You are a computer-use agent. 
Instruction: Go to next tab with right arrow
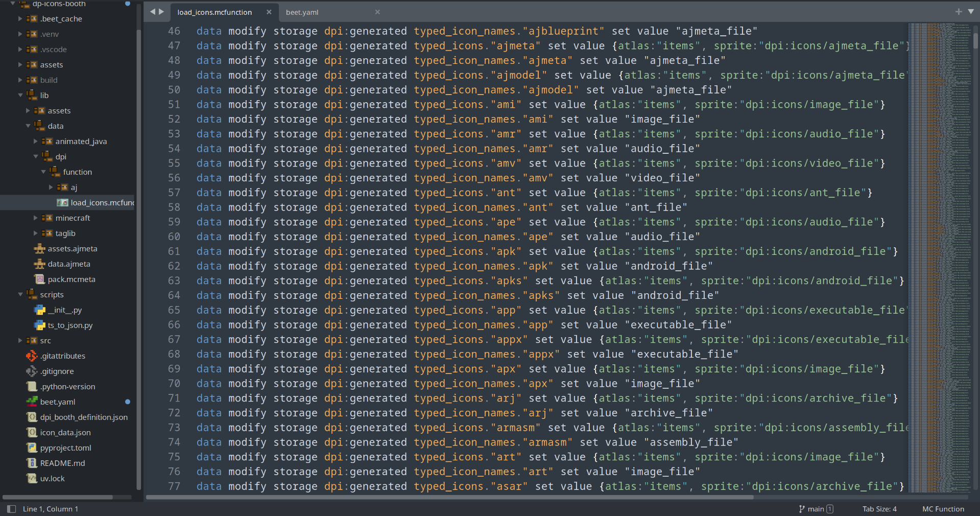[161, 12]
